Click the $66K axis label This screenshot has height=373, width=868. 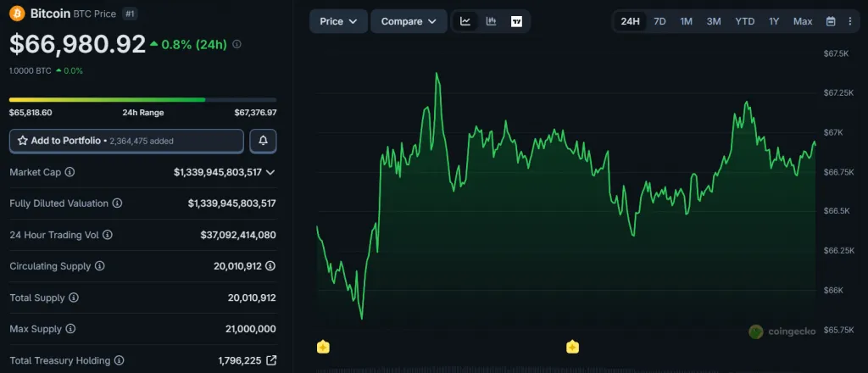pos(834,291)
